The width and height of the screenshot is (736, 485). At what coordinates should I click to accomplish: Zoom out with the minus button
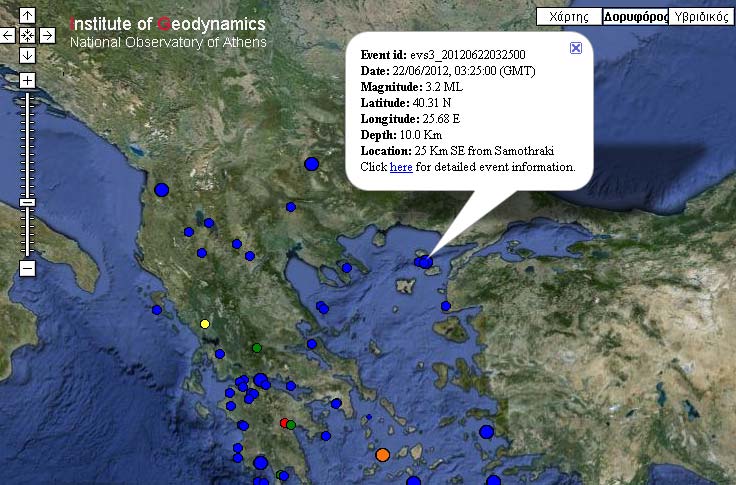pos(27,269)
